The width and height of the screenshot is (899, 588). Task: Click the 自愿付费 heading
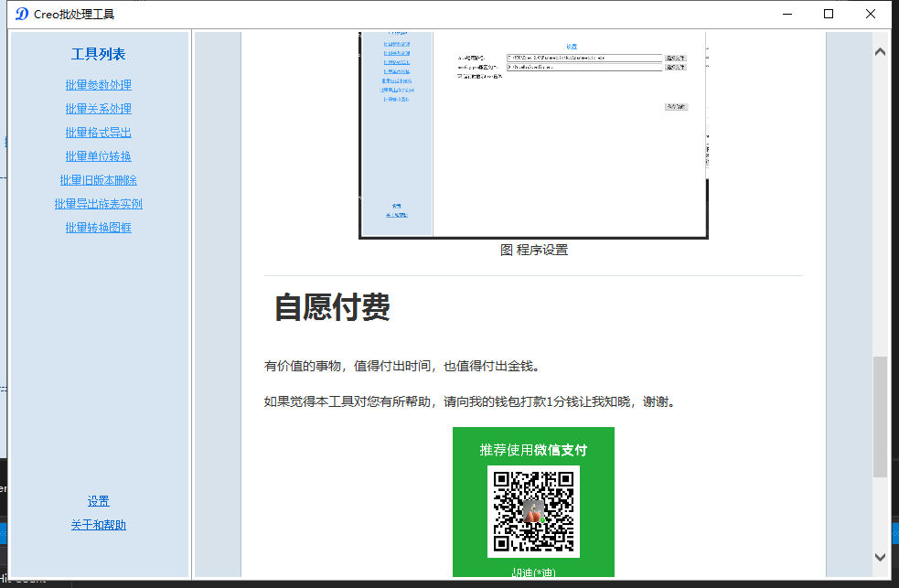pos(333,307)
